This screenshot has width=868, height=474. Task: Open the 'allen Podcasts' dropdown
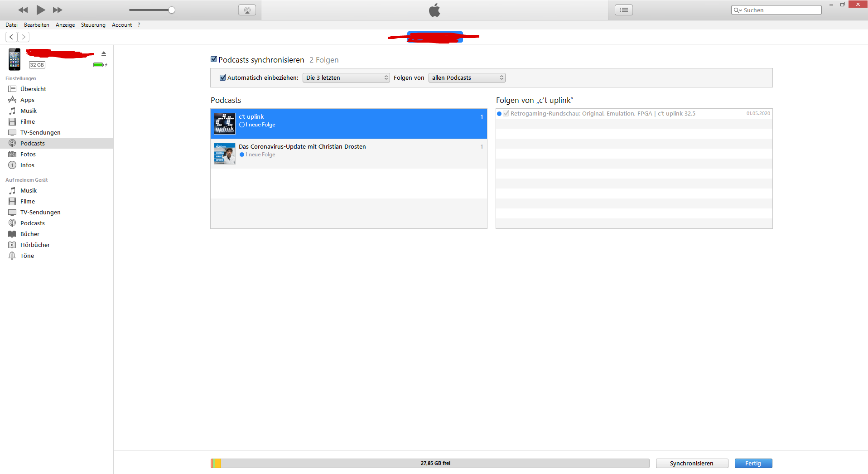(x=467, y=77)
